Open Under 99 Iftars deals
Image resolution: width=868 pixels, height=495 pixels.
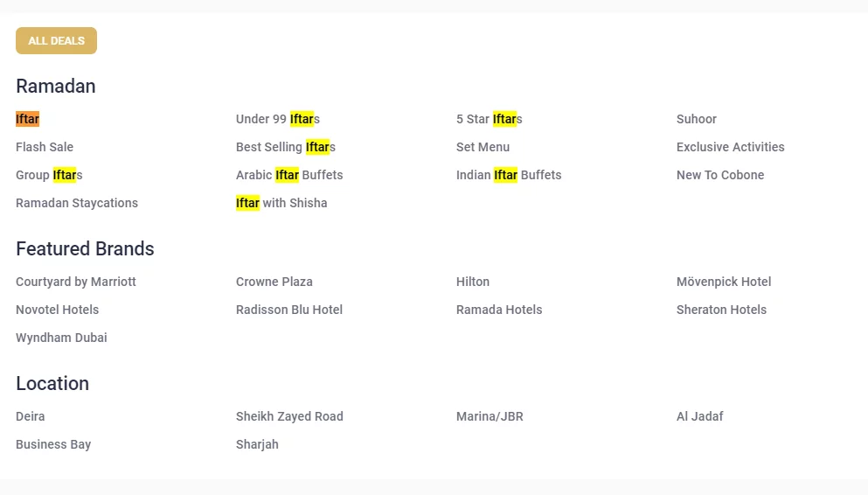click(x=278, y=119)
